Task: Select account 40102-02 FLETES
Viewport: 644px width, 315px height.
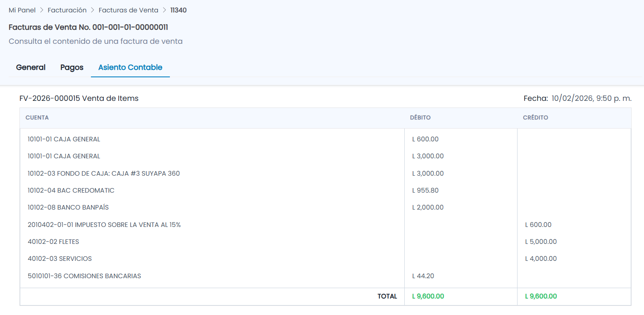Action: [x=53, y=242]
